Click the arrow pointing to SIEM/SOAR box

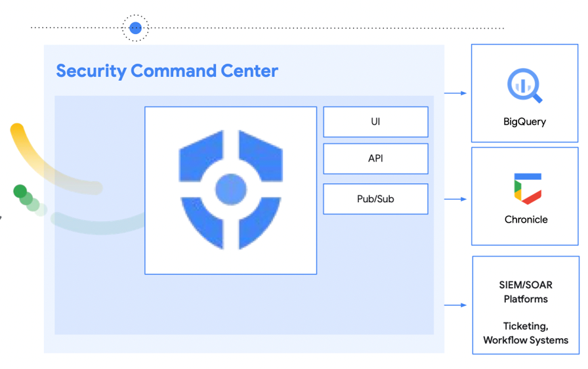(456, 305)
